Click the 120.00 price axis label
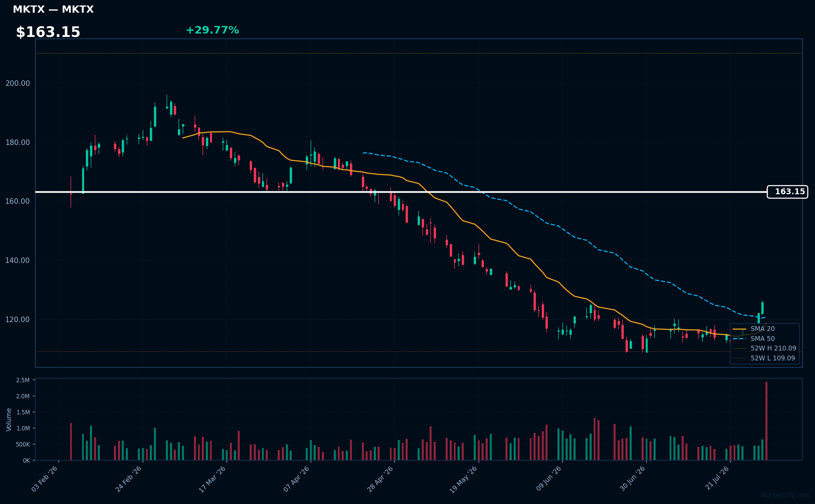The height and width of the screenshot is (504, 815). tap(18, 320)
